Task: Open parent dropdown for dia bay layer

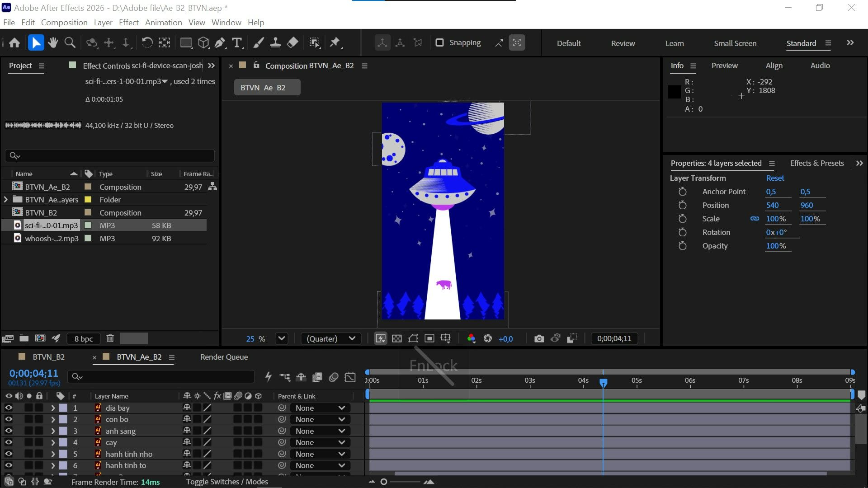Action: coord(320,408)
